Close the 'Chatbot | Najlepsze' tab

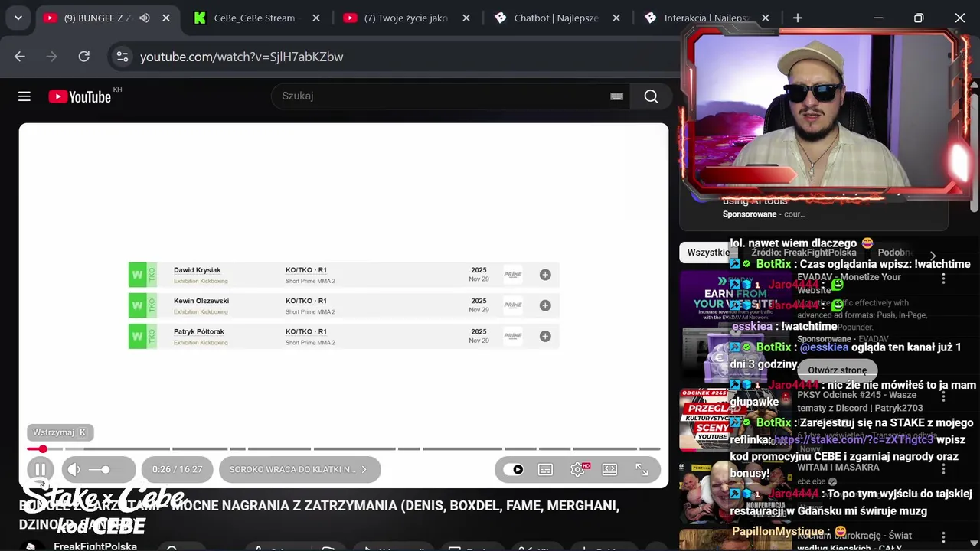(x=616, y=18)
